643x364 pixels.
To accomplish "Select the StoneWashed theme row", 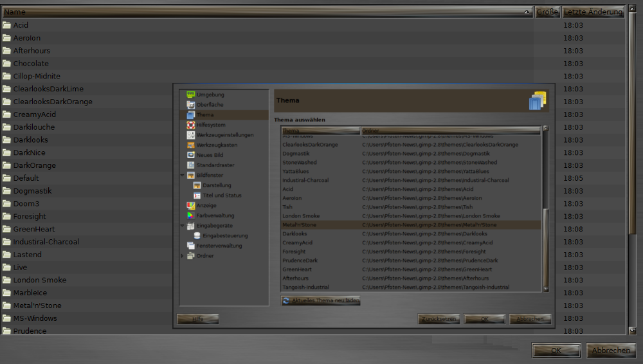I will 299,163.
